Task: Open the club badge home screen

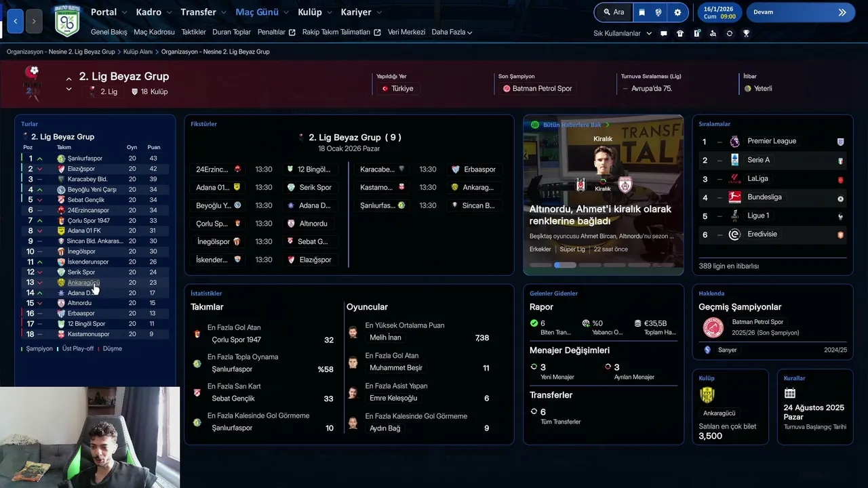Action: click(66, 21)
